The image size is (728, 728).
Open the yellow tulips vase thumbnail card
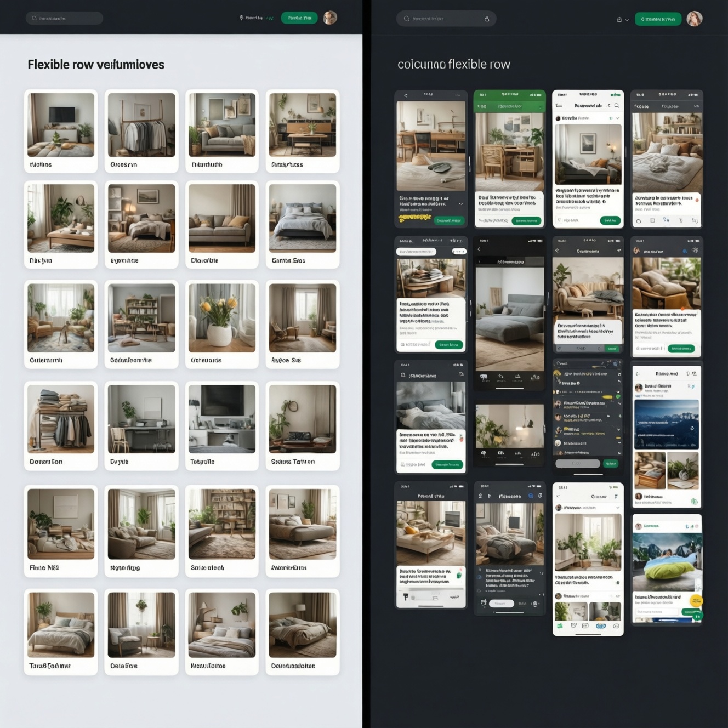pyautogui.click(x=221, y=325)
